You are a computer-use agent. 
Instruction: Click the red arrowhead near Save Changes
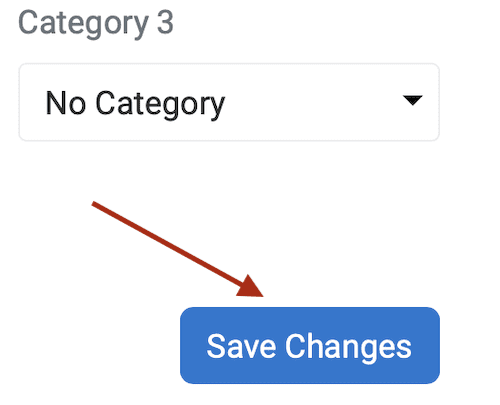point(251,287)
